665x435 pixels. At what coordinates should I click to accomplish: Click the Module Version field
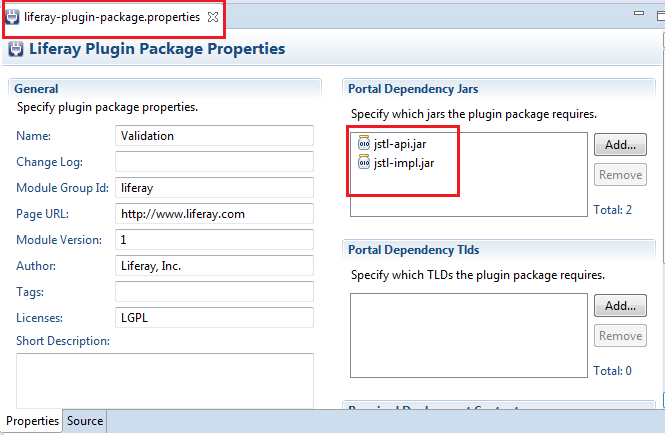pos(214,240)
